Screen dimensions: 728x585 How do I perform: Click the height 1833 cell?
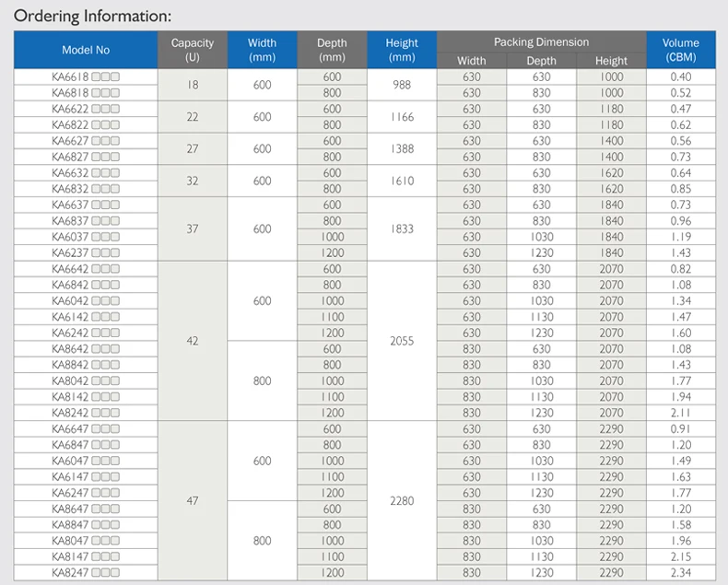402,228
